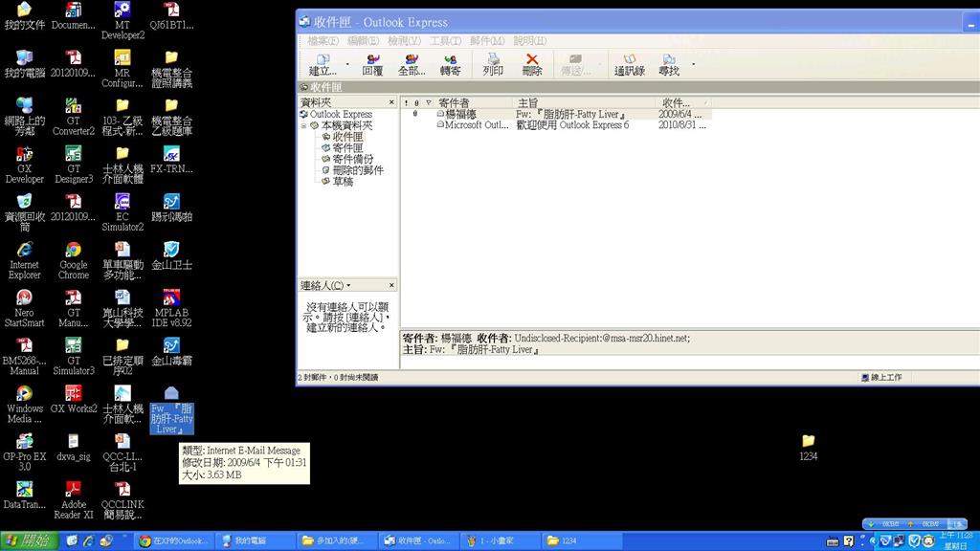Open the EC Simulator2 desktop icon
This screenshot has width=980, height=551.
tap(122, 212)
